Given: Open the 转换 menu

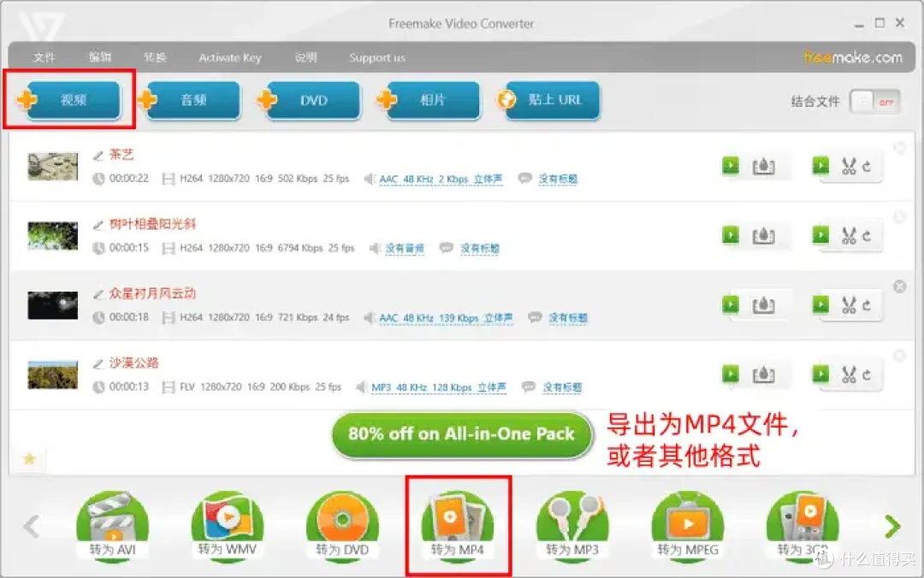Looking at the screenshot, I should [155, 57].
